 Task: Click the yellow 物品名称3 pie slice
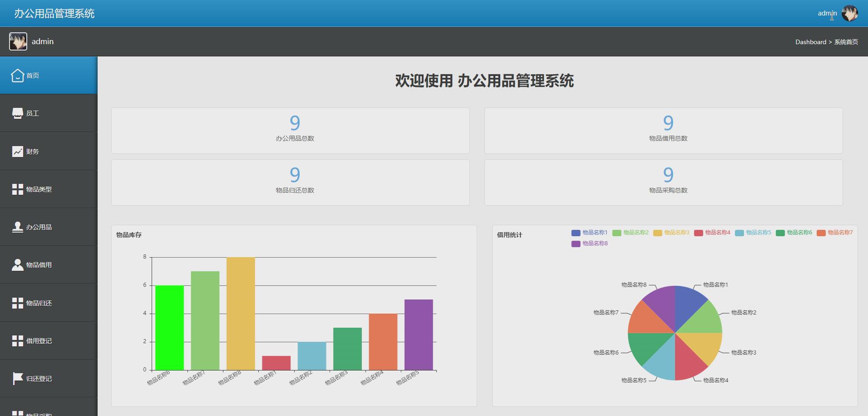pyautogui.click(x=703, y=345)
